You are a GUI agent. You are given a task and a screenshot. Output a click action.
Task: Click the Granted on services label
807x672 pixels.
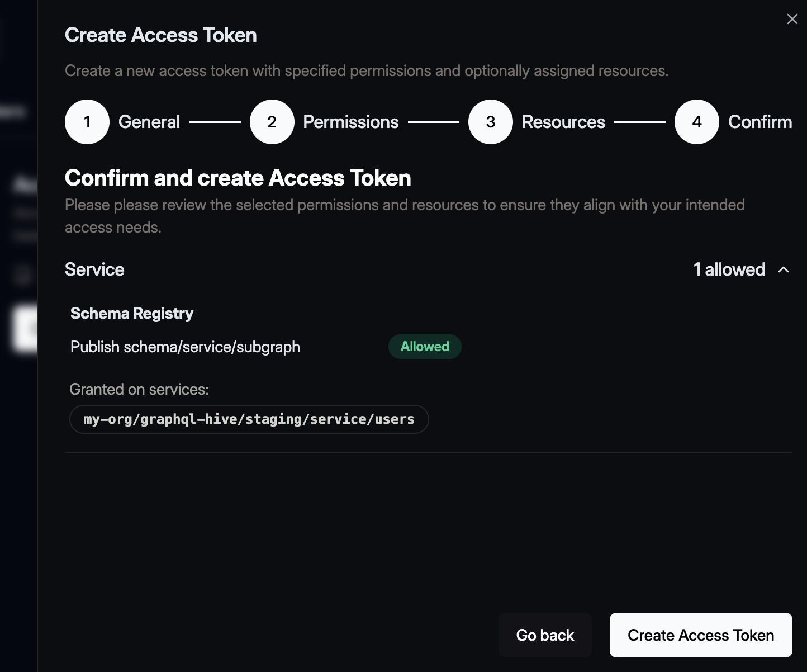(139, 389)
